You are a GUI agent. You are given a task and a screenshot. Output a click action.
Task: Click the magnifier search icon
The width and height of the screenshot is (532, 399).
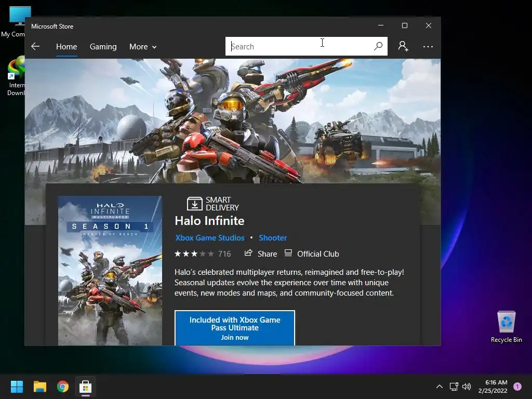pos(378,46)
